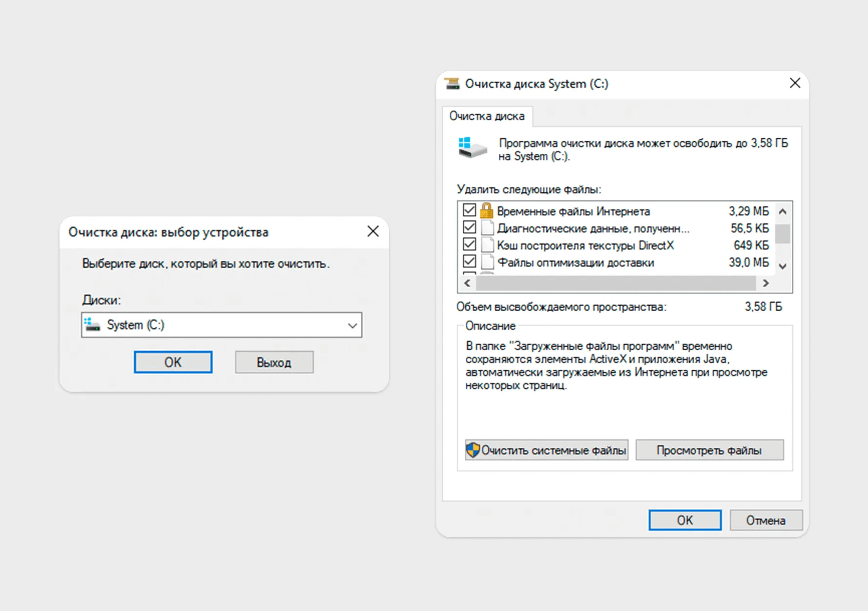Uncheck Кэш построителя текстуры DirectX
Screen dimensions: 868x611
click(x=469, y=245)
